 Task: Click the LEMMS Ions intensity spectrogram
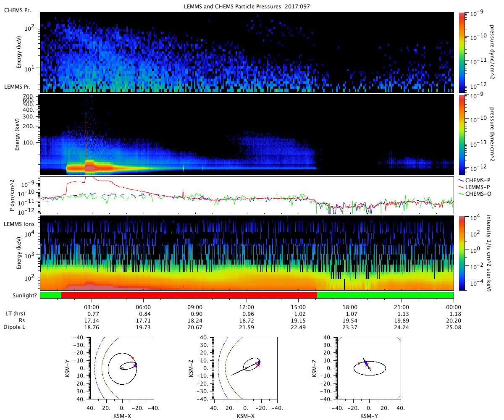click(247, 253)
